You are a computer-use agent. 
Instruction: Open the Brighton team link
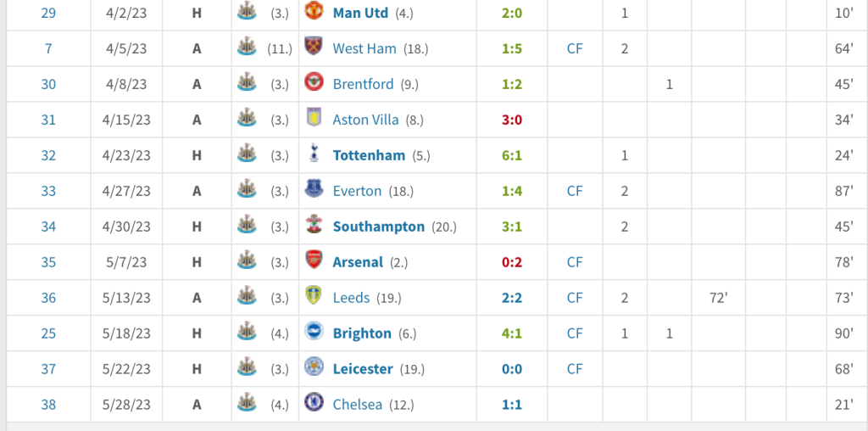(362, 333)
